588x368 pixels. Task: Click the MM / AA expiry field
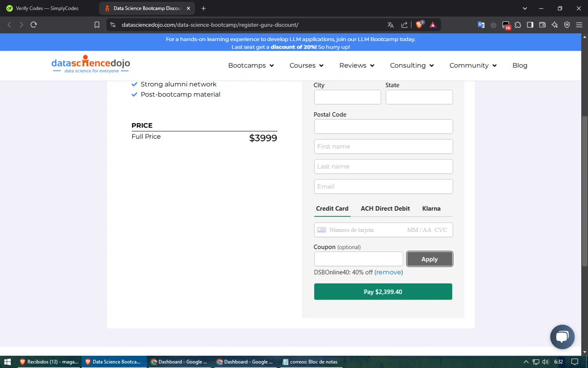click(419, 230)
